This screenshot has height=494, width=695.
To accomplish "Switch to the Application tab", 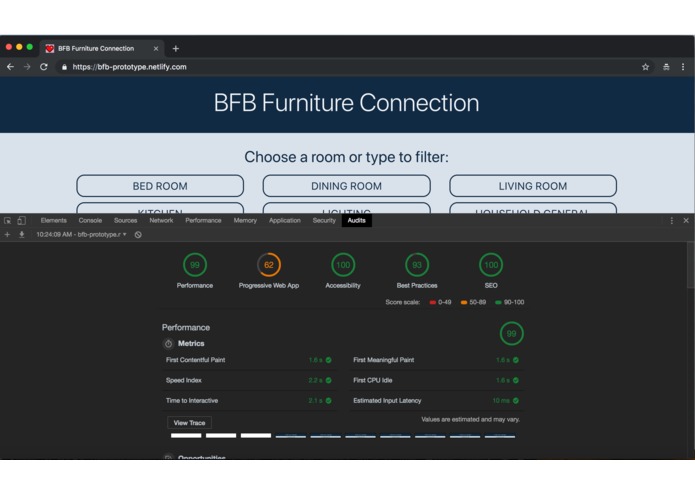I will coord(285,220).
